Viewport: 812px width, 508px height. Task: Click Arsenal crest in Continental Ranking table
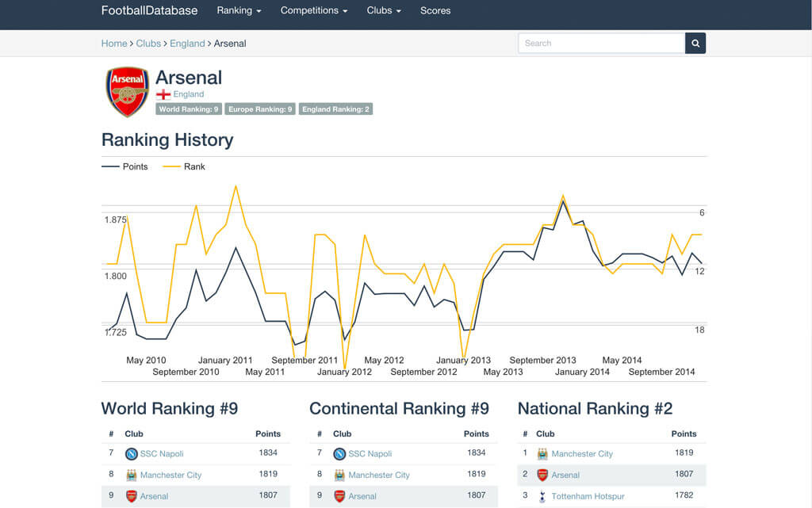(x=339, y=497)
